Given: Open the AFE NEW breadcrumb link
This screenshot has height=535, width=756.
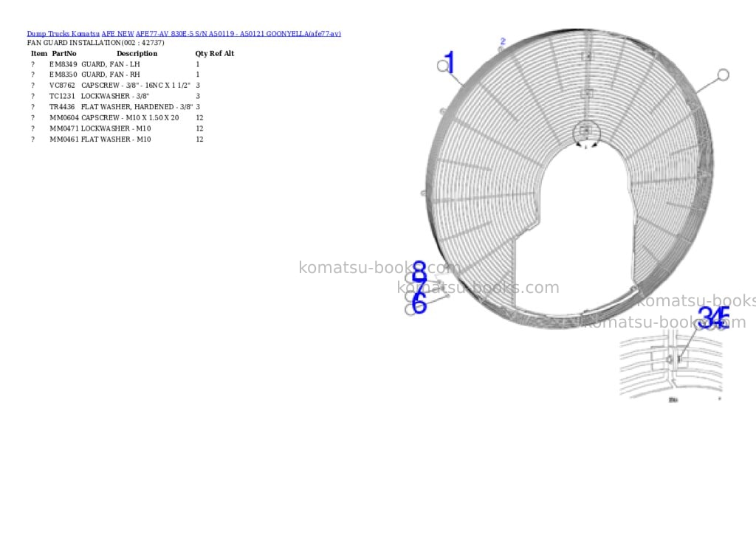Looking at the screenshot, I should click(117, 34).
